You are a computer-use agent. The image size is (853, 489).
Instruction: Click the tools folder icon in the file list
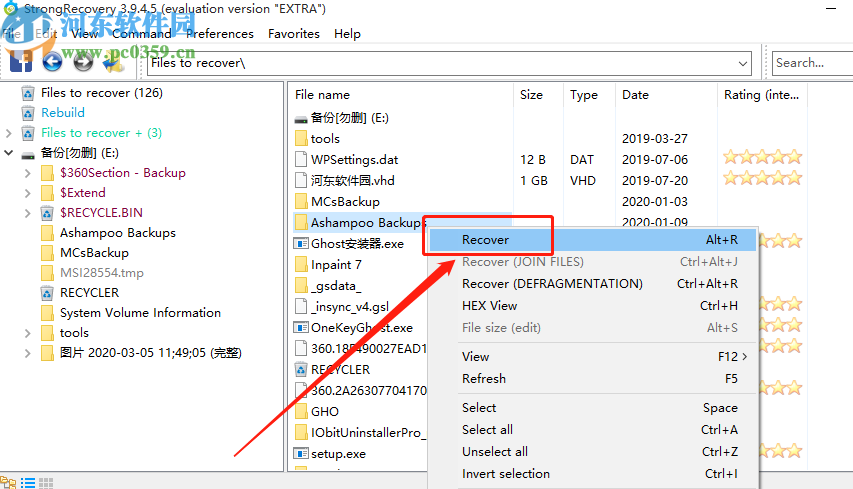[301, 138]
